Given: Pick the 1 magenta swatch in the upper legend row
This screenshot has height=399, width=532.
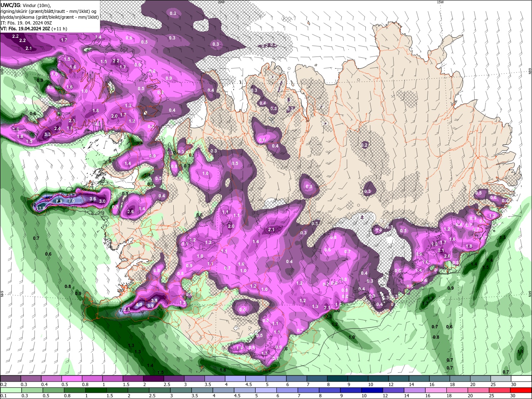Looking at the screenshot, I should click(112, 379).
